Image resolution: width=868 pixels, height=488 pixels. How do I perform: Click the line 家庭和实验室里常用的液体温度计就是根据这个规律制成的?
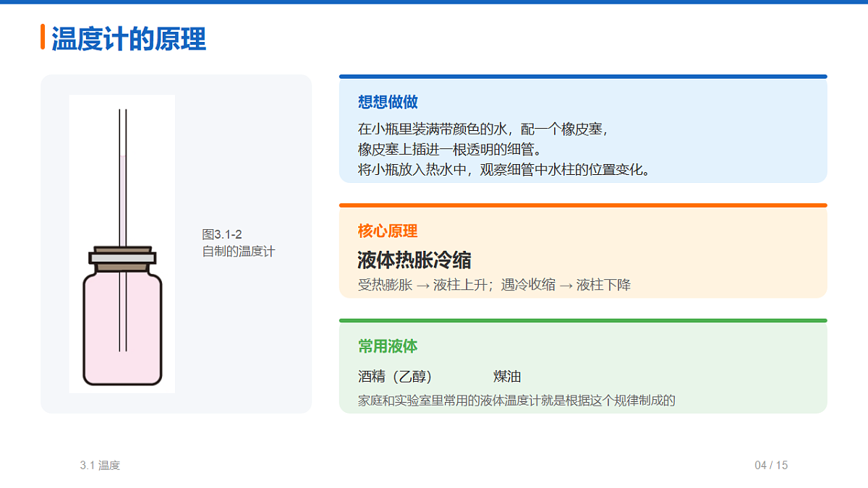click(516, 401)
